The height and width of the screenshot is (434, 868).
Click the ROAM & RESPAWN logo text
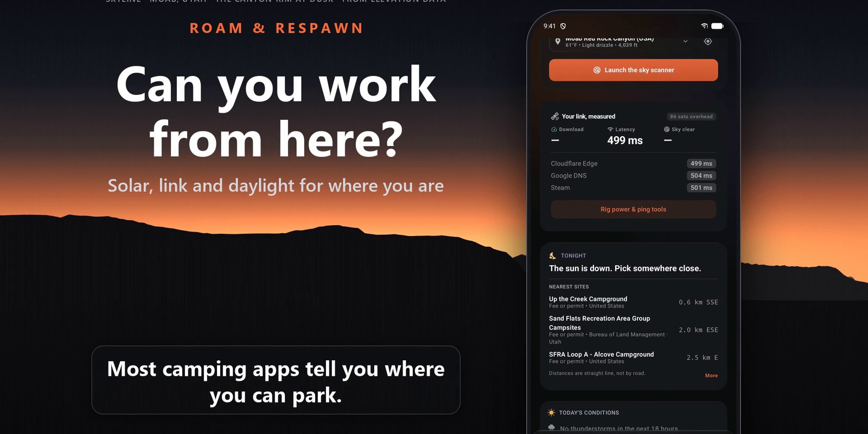click(276, 28)
